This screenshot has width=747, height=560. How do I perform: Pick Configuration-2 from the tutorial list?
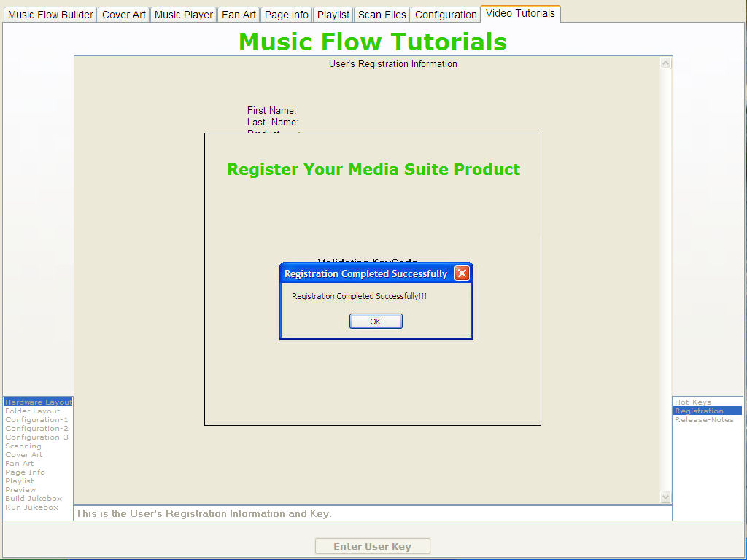(36, 429)
